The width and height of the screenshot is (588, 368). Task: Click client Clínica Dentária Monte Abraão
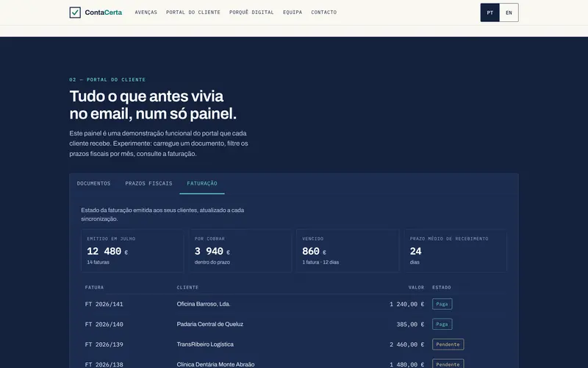(215, 364)
